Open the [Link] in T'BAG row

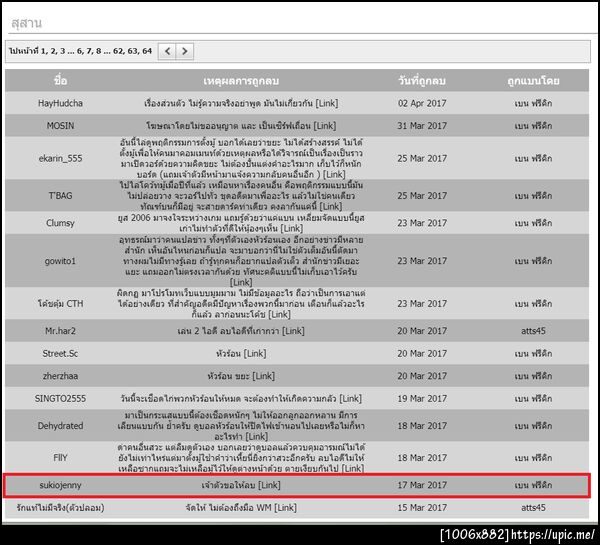[x=331, y=206]
